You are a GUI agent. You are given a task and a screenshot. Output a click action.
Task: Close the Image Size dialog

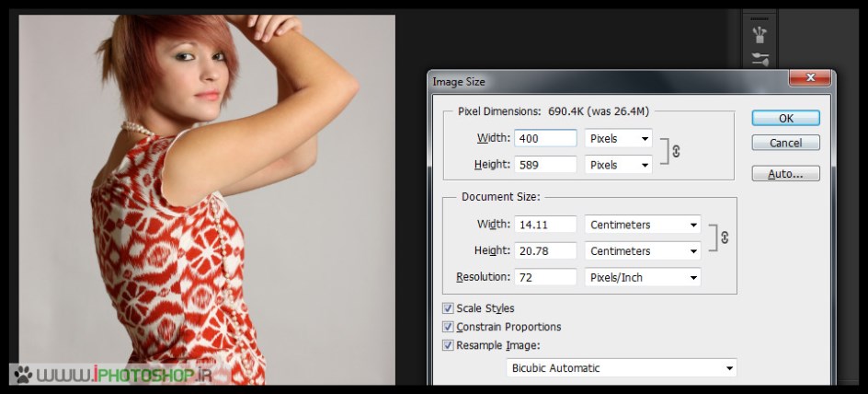pos(810,77)
